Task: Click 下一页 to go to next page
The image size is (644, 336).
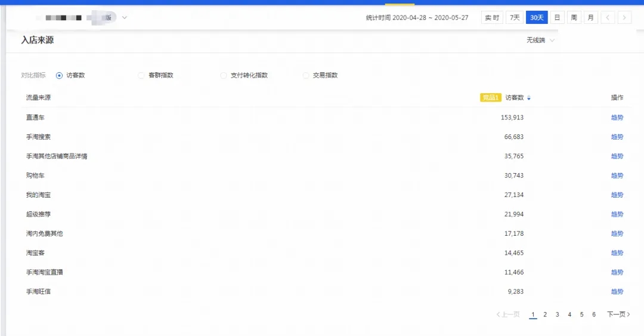Action: (x=618, y=315)
